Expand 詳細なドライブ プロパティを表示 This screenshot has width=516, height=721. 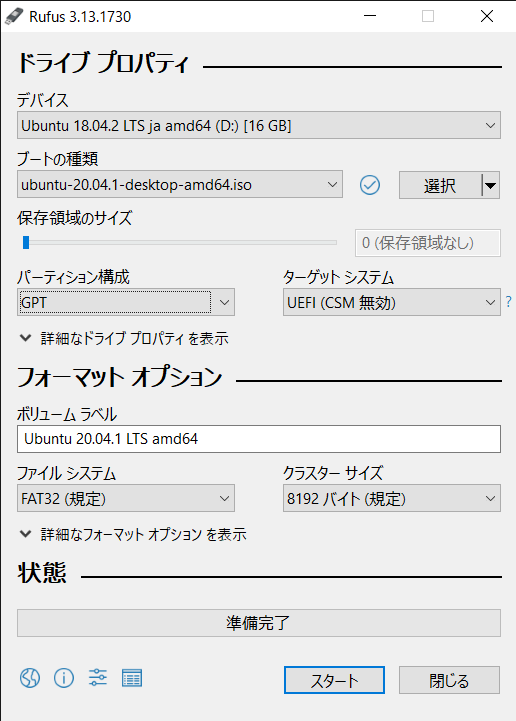pos(124,338)
